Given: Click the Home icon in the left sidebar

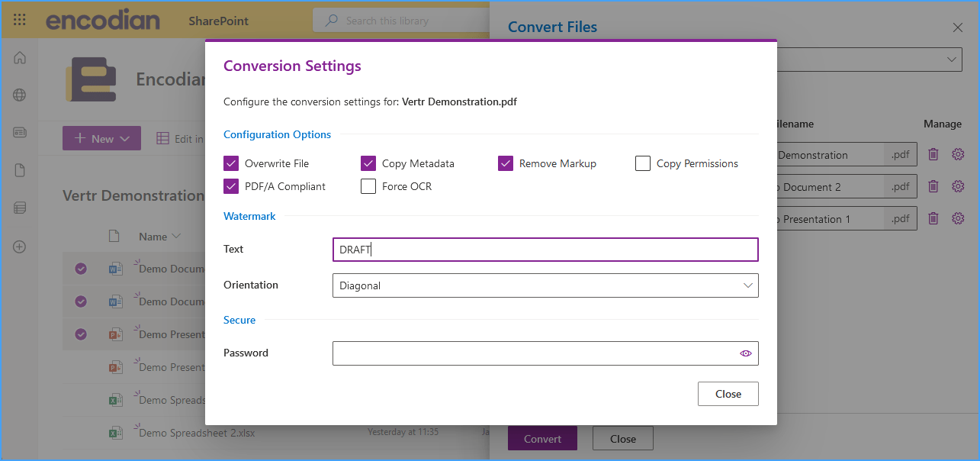Looking at the screenshot, I should [x=19, y=57].
